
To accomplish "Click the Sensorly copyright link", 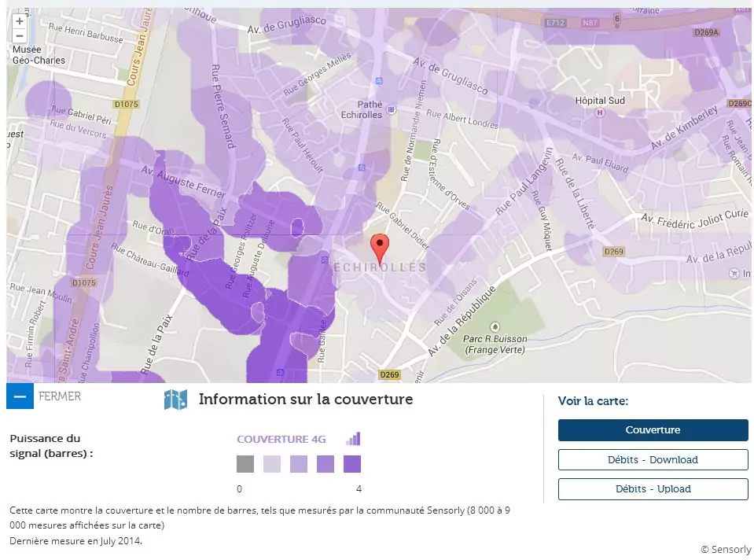I will 725,549.
